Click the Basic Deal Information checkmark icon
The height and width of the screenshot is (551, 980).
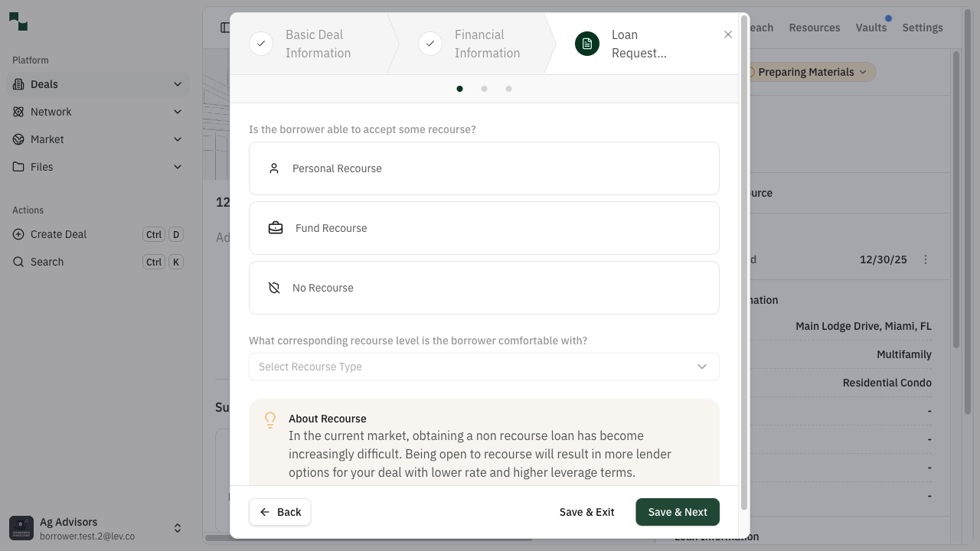coord(261,44)
